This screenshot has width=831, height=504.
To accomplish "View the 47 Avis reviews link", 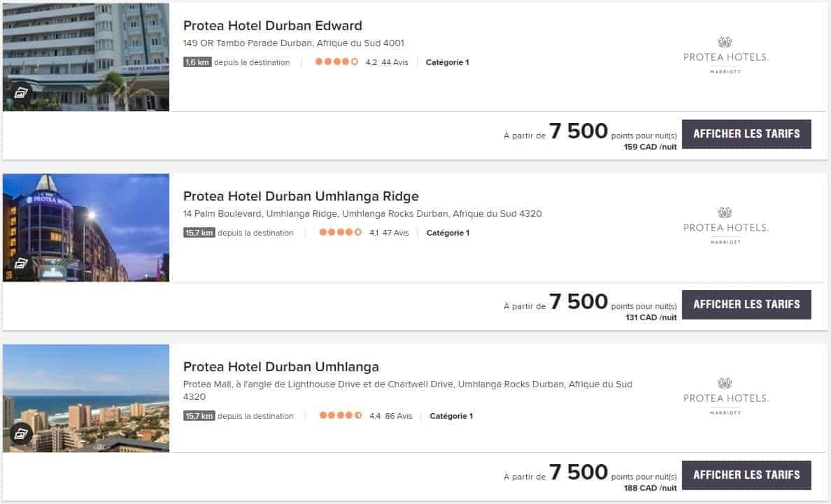I will (396, 233).
